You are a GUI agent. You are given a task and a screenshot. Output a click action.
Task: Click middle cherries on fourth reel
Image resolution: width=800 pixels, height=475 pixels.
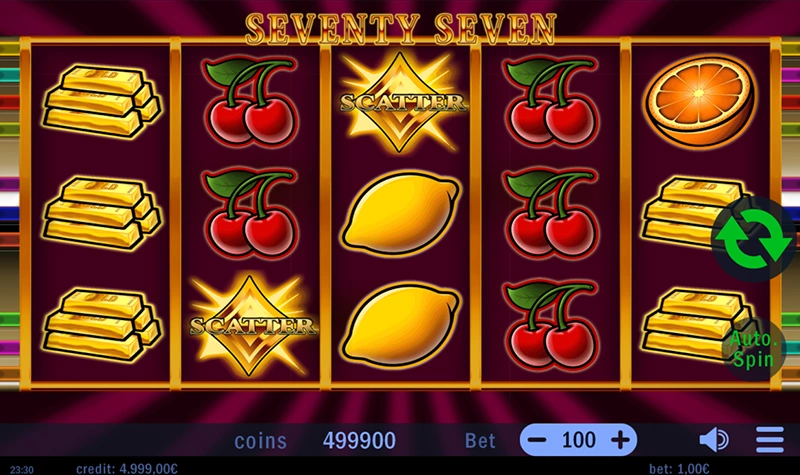point(551,213)
